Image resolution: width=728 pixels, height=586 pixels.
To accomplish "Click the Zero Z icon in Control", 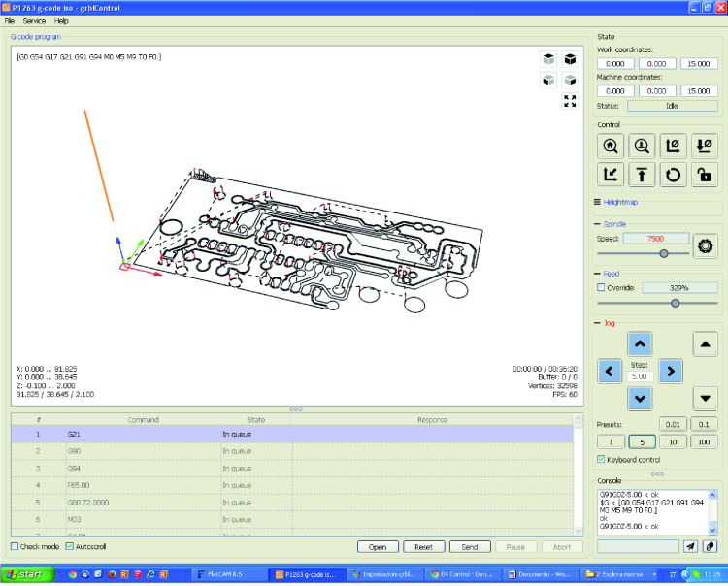I will coord(705,146).
